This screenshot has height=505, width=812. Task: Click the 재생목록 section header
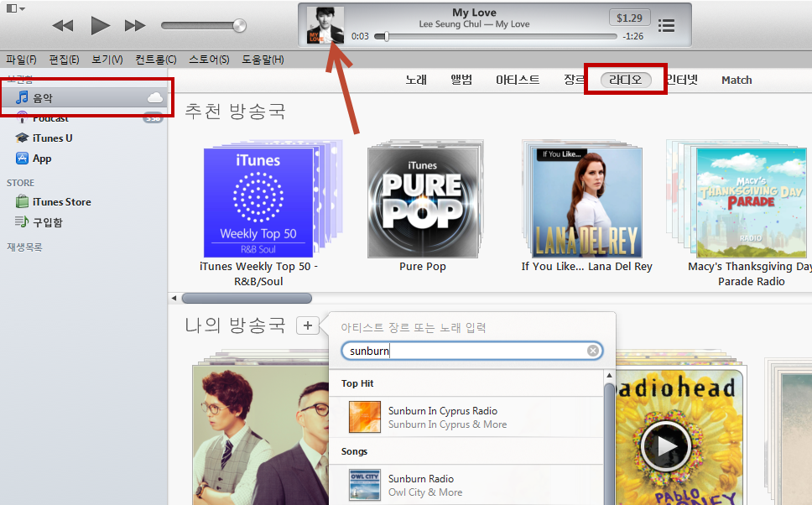[x=24, y=247]
